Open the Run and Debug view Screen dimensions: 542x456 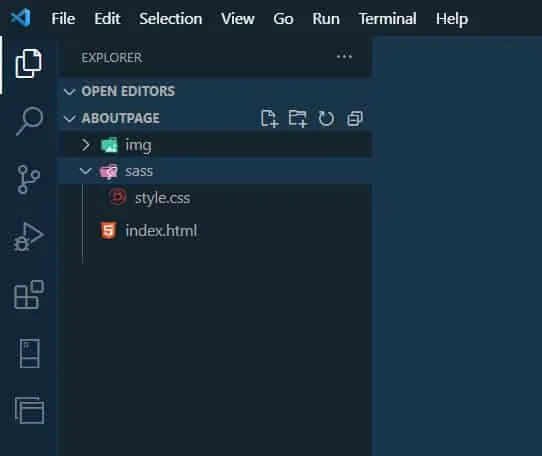tap(28, 237)
